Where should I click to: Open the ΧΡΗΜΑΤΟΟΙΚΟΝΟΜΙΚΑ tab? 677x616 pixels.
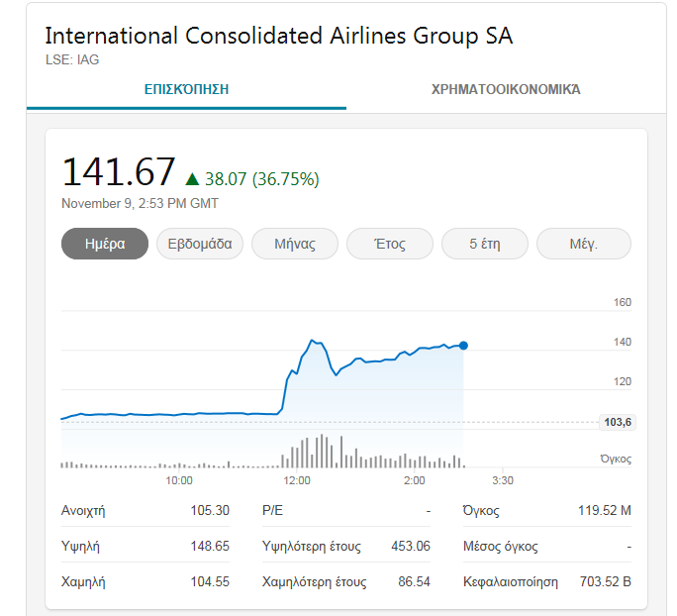(x=506, y=89)
